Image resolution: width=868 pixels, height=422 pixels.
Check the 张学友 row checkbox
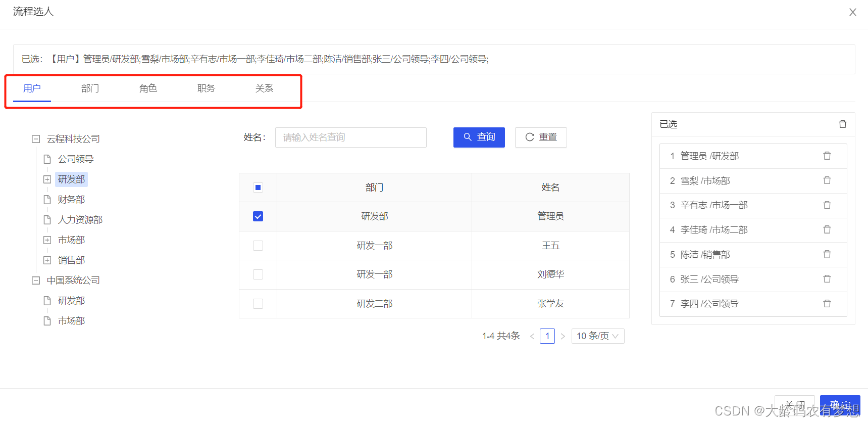point(258,304)
